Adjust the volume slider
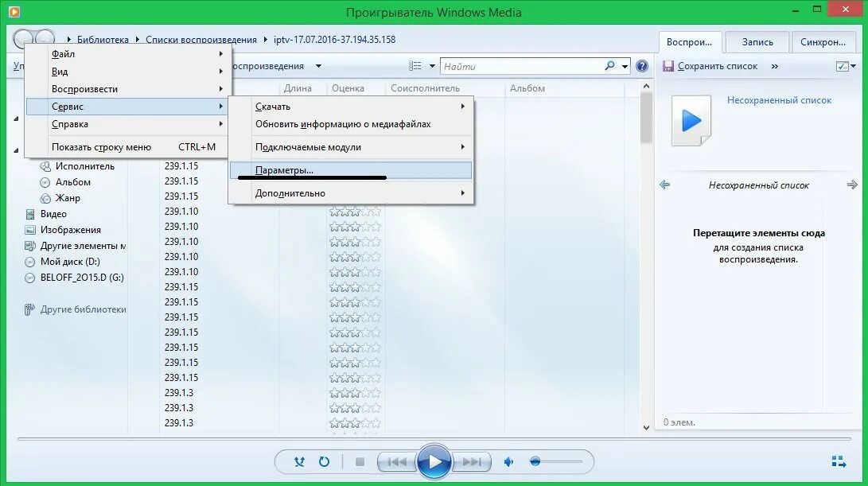 tap(556, 461)
